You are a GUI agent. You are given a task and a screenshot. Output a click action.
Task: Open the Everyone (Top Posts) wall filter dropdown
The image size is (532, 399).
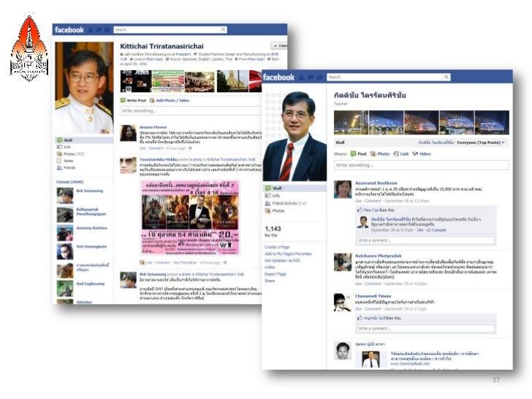point(480,142)
